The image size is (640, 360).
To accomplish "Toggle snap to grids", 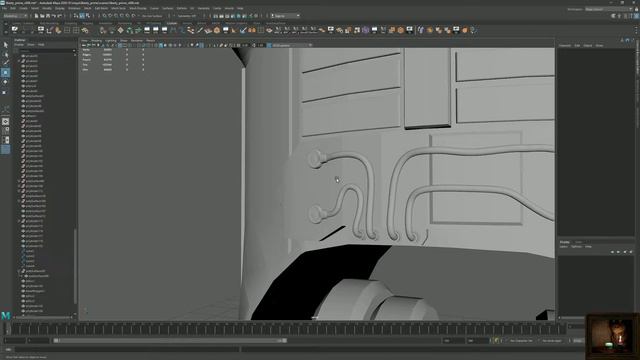I will pos(104,16).
